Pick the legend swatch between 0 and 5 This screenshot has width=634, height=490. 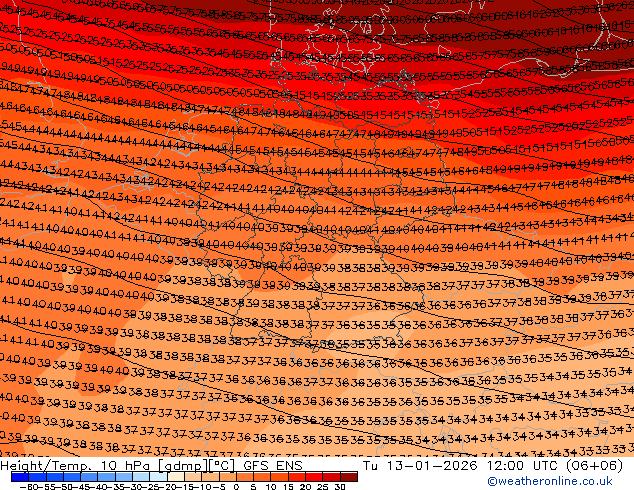tap(245, 477)
